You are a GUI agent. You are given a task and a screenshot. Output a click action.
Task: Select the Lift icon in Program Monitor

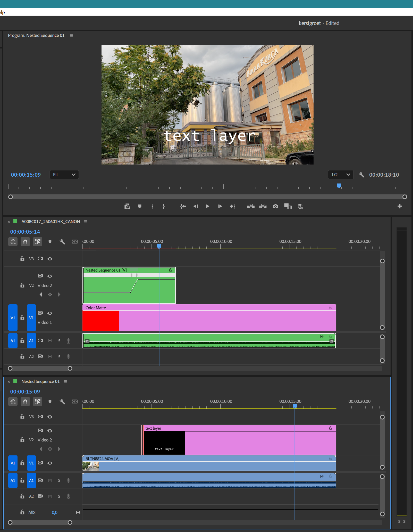[251, 206]
